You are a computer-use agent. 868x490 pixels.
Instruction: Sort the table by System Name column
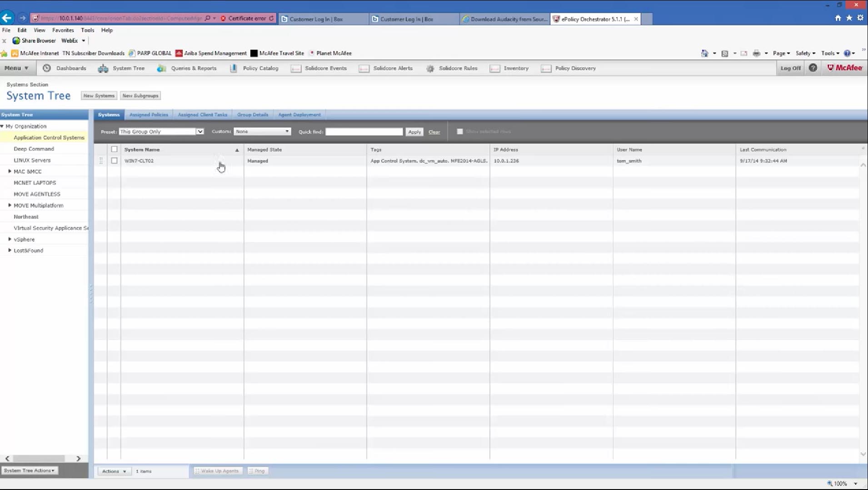tap(142, 149)
